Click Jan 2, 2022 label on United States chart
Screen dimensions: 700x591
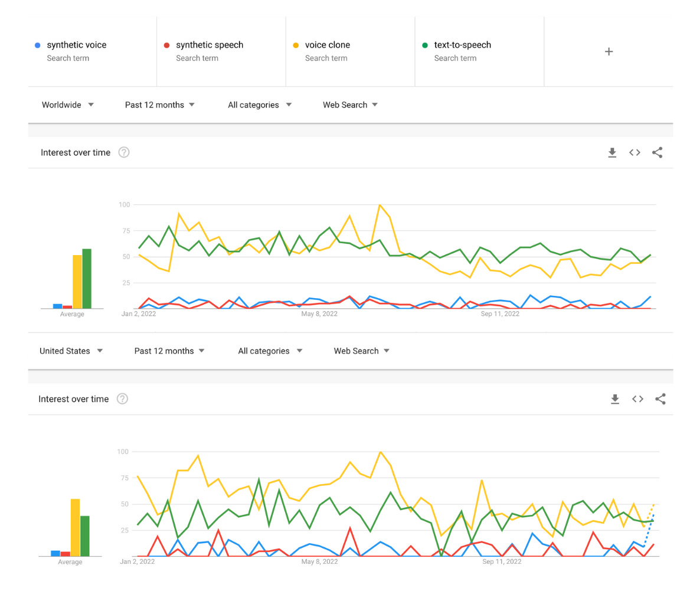[x=137, y=561]
